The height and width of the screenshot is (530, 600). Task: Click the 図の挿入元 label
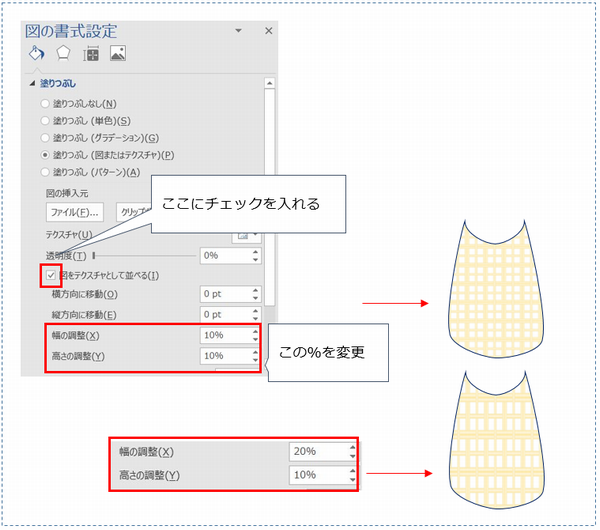(67, 193)
